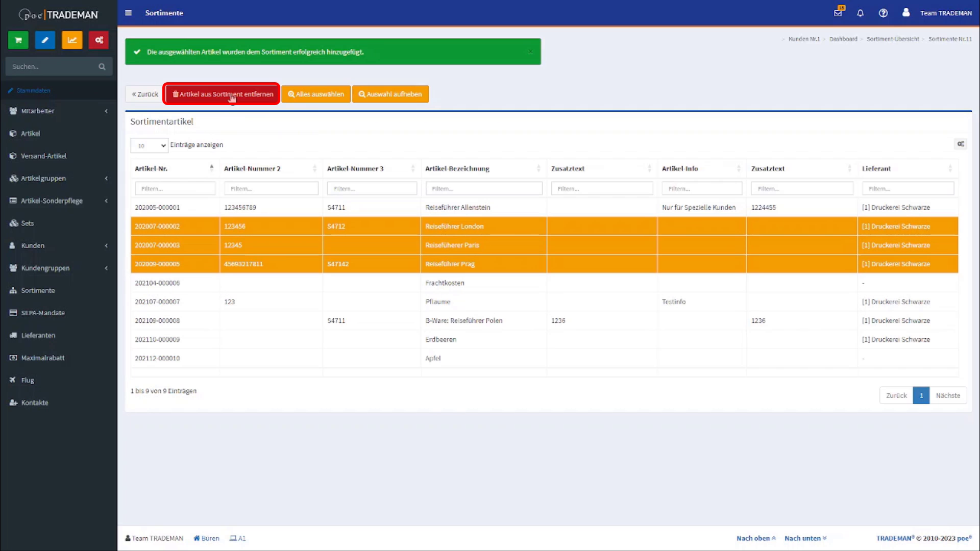Image resolution: width=980 pixels, height=551 pixels.
Task: Click pagination Zurück button
Action: click(896, 395)
